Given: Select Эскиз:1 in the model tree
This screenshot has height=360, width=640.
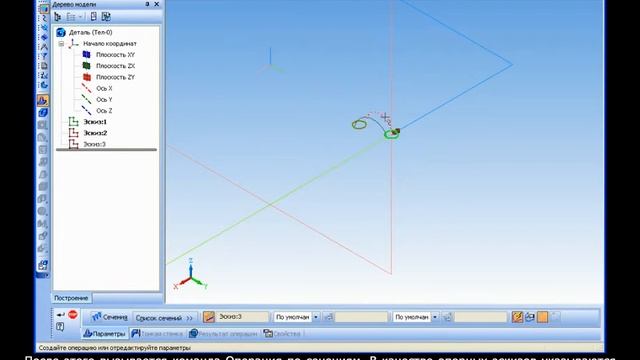Looking at the screenshot, I should click(x=95, y=122).
